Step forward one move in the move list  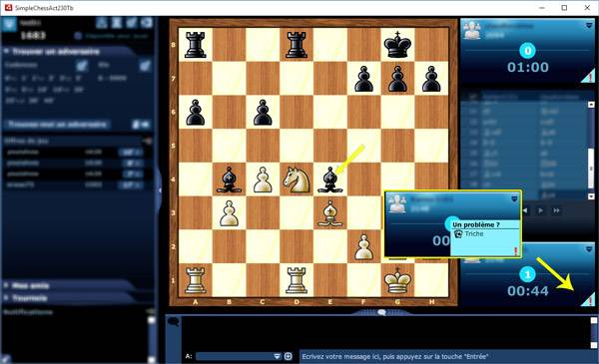[x=540, y=210]
